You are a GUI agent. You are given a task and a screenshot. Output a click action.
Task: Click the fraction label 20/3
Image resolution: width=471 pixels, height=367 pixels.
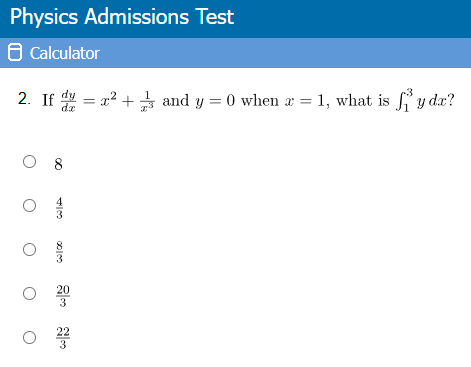63,296
